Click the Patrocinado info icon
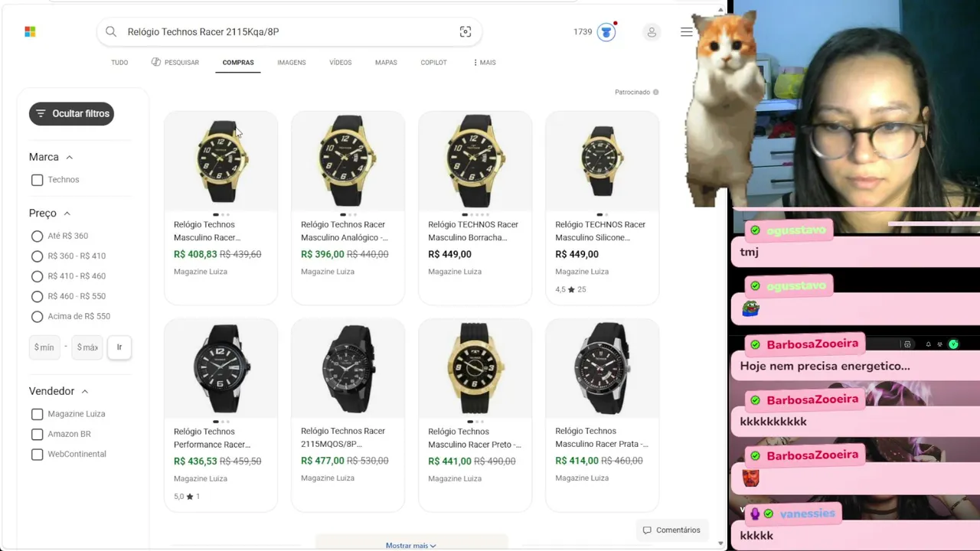This screenshot has width=980, height=551. (x=656, y=92)
